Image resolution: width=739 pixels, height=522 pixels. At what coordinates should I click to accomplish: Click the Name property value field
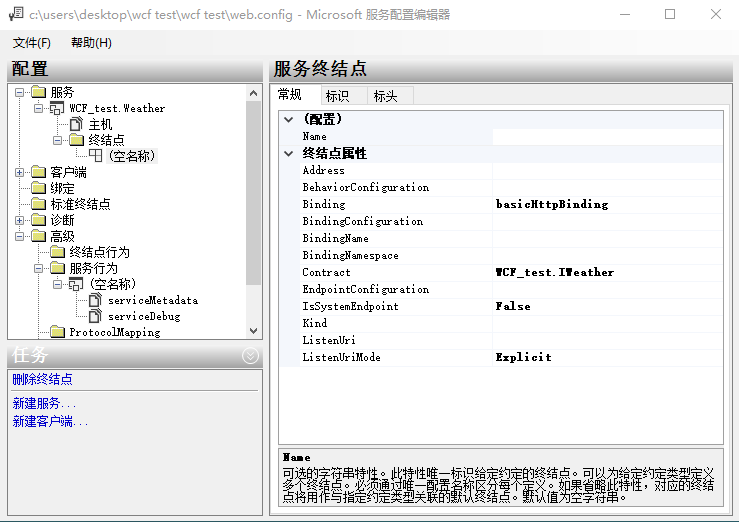608,137
